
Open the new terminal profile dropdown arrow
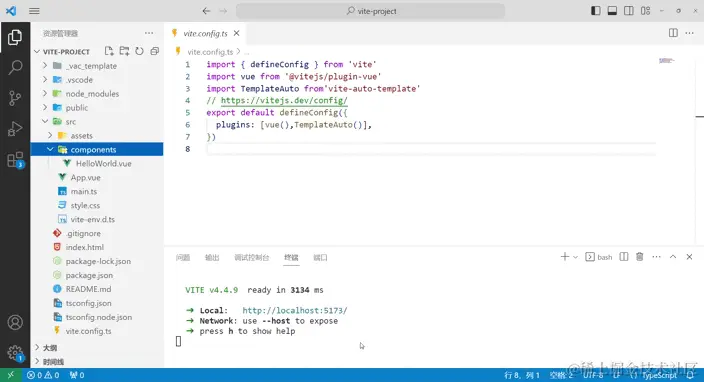pyautogui.click(x=575, y=257)
